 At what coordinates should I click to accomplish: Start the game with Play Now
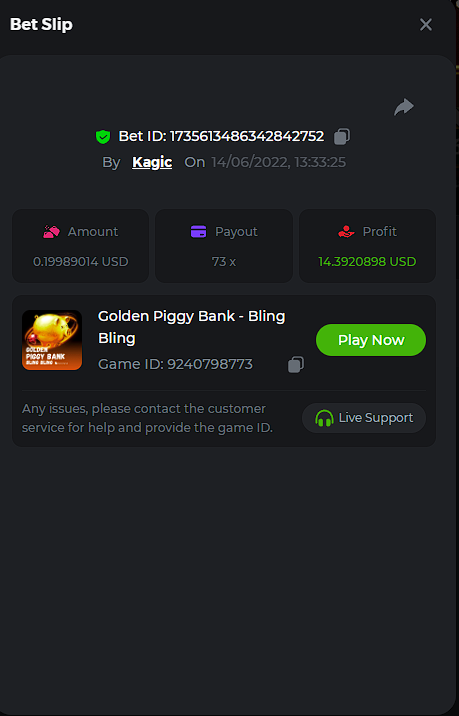[x=371, y=340]
